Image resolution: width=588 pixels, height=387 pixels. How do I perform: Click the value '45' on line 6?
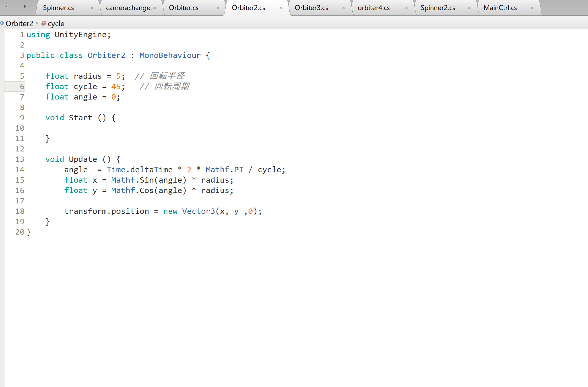pyautogui.click(x=116, y=87)
